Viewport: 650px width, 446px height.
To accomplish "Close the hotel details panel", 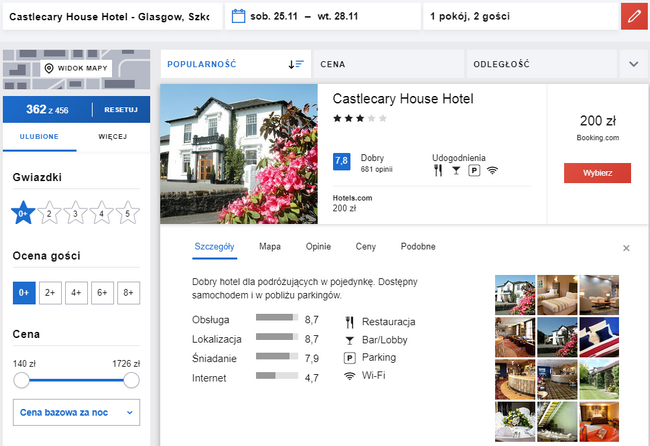I will [626, 248].
